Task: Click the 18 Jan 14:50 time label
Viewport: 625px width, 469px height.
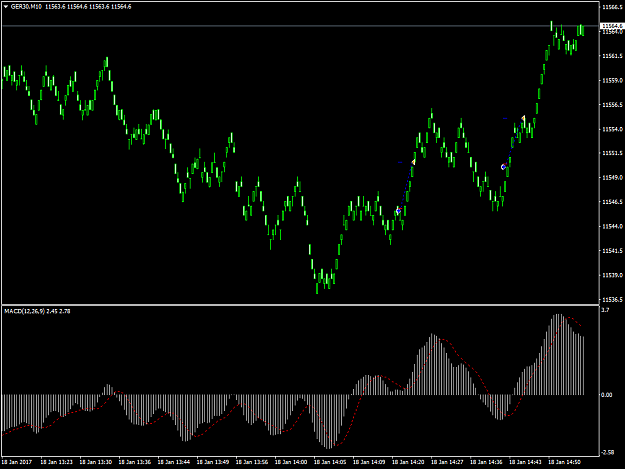Action: (x=564, y=462)
